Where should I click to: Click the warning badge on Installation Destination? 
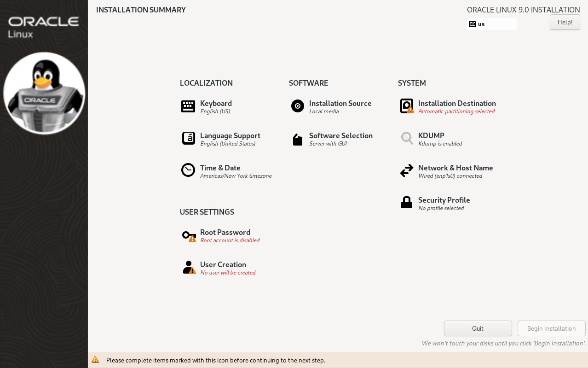410,110
